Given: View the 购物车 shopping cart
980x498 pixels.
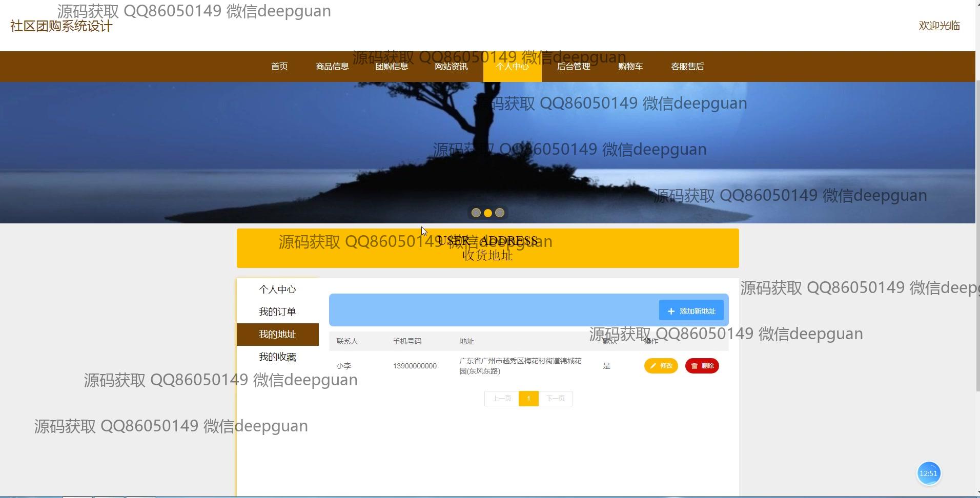Looking at the screenshot, I should (x=630, y=67).
